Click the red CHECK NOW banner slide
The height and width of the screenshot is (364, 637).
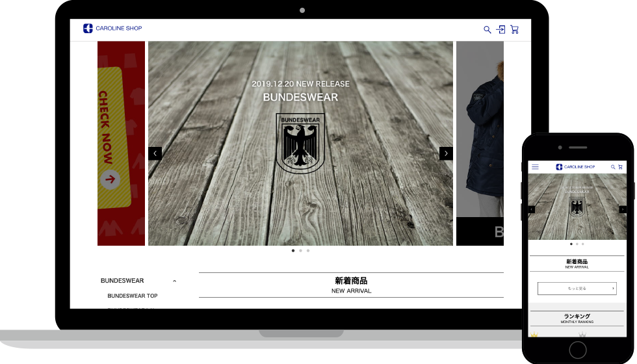(121, 144)
